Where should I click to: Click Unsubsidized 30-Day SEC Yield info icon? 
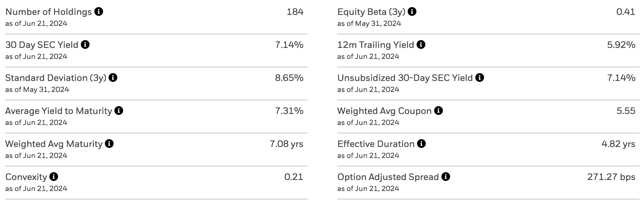click(x=480, y=78)
